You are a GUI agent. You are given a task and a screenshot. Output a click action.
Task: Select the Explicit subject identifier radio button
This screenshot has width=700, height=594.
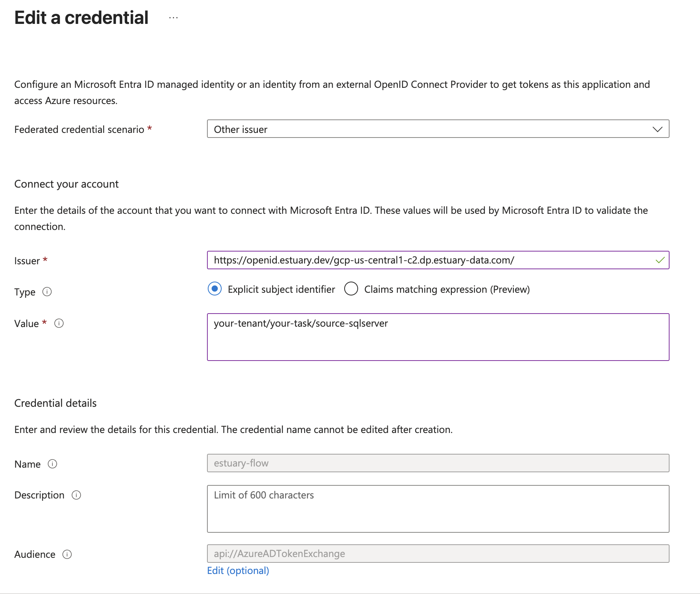click(x=215, y=289)
